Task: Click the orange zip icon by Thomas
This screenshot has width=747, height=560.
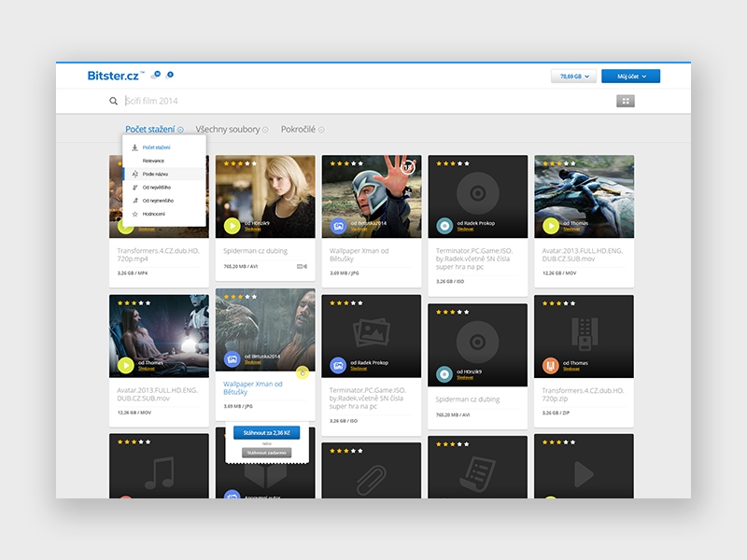Action: coord(551,365)
